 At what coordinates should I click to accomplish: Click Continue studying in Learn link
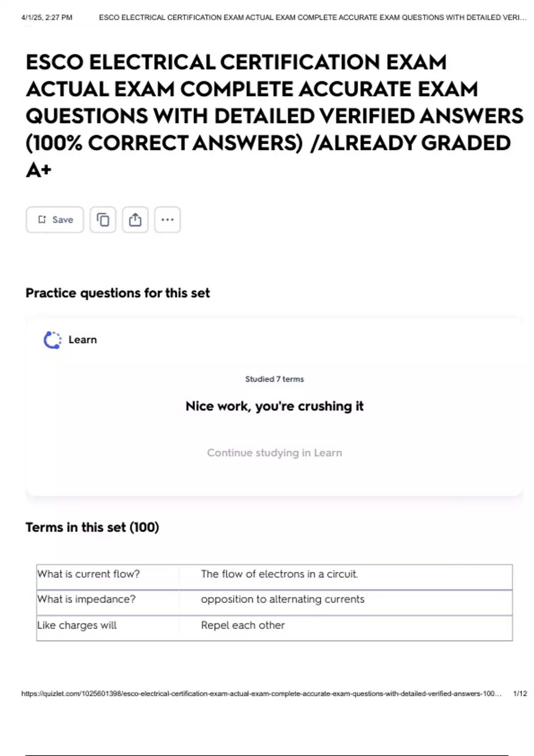[274, 453]
